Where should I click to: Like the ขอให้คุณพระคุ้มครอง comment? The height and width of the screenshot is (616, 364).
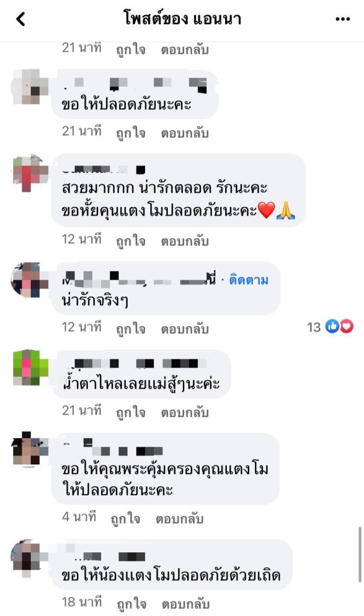point(125,519)
